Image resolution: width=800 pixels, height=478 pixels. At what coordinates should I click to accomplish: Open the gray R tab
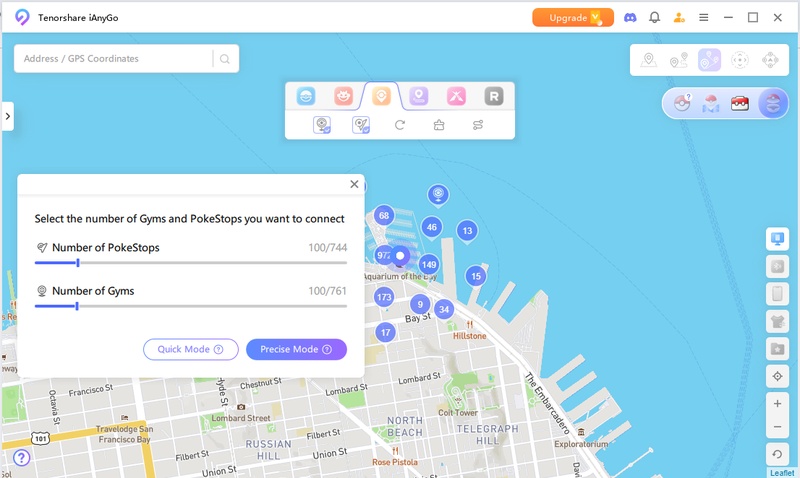(493, 96)
